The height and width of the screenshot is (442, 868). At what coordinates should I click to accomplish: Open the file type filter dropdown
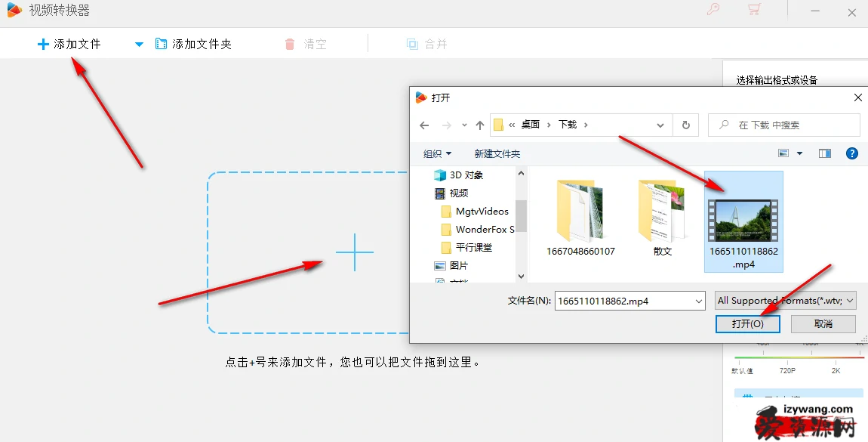(786, 301)
